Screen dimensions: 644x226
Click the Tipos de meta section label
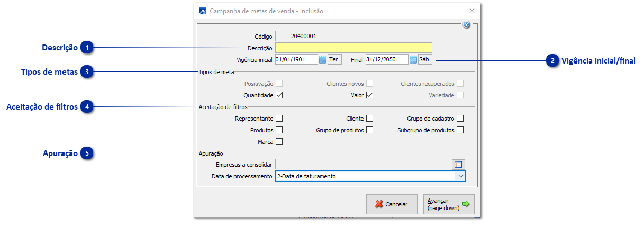click(216, 71)
